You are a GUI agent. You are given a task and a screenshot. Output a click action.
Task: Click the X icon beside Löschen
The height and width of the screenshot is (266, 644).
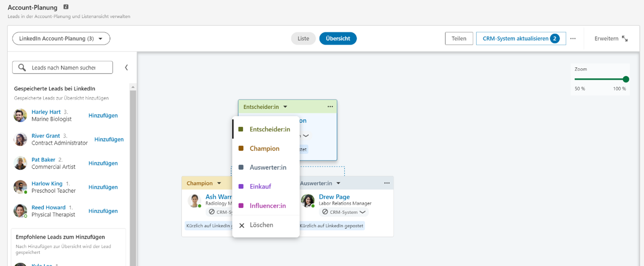[242, 225]
